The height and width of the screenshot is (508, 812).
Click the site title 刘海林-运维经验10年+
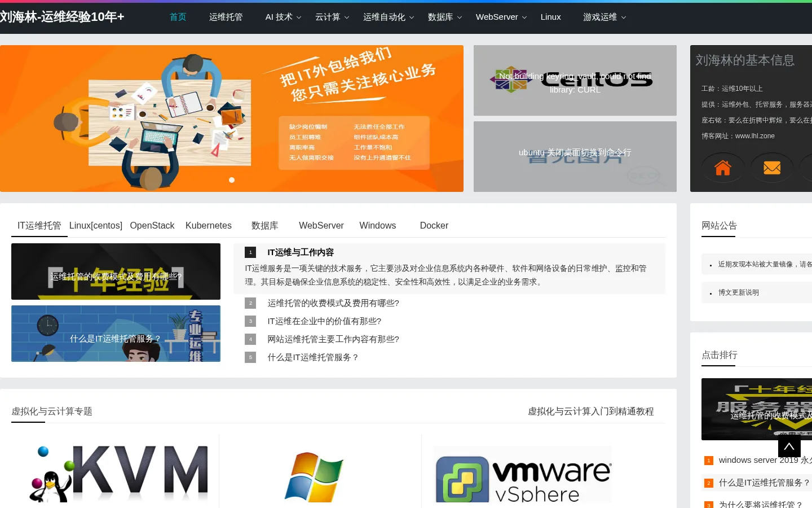[x=62, y=17]
